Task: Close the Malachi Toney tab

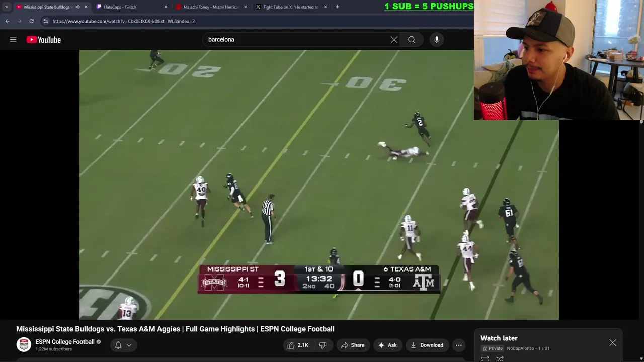Action: click(246, 7)
